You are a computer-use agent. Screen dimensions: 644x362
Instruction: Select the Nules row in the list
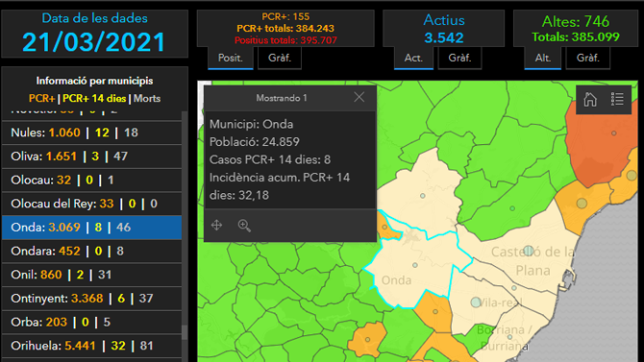(x=91, y=133)
